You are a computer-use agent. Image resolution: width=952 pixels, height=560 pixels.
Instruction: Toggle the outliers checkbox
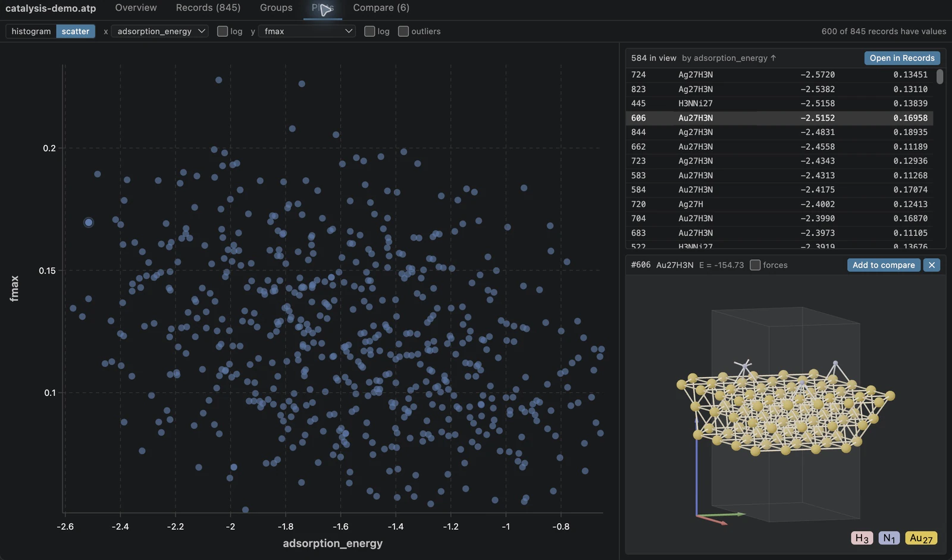point(403,32)
